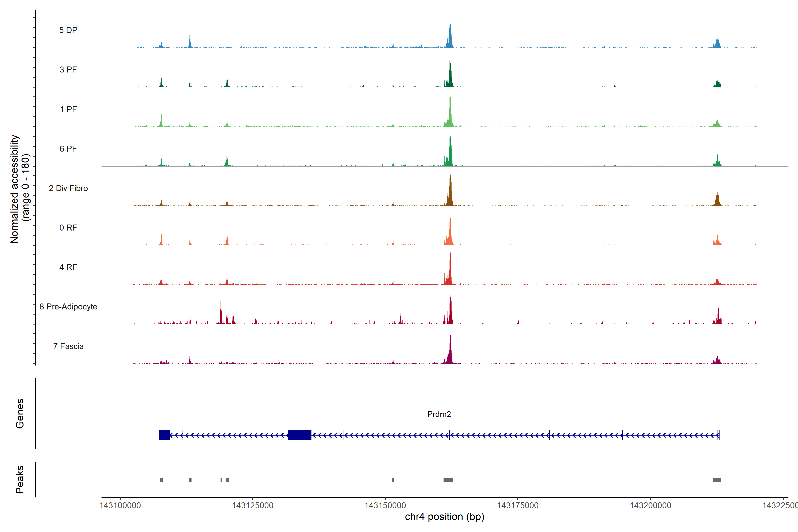Click the 1 PF track label
The width and height of the screenshot is (798, 532).
68,109
